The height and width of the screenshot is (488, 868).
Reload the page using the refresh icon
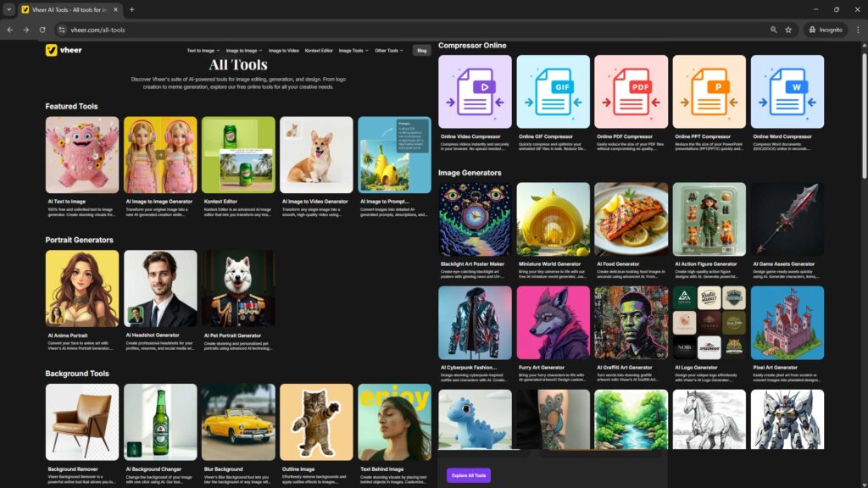point(42,30)
